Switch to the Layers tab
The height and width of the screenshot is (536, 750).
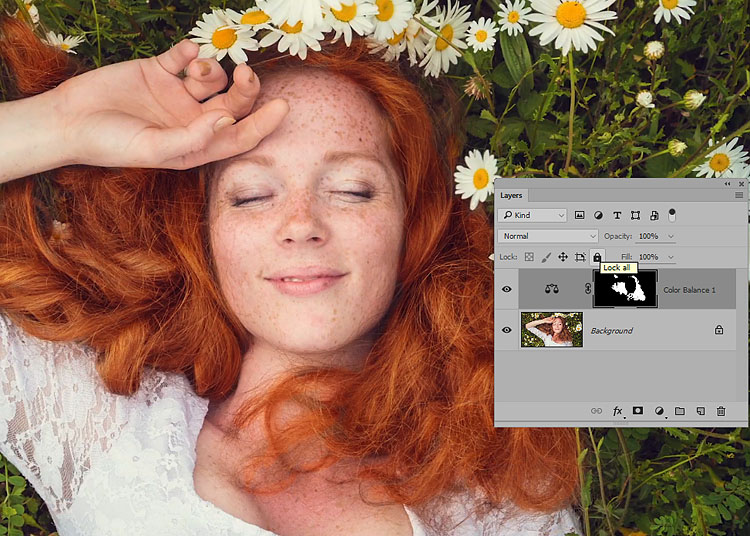pyautogui.click(x=511, y=196)
